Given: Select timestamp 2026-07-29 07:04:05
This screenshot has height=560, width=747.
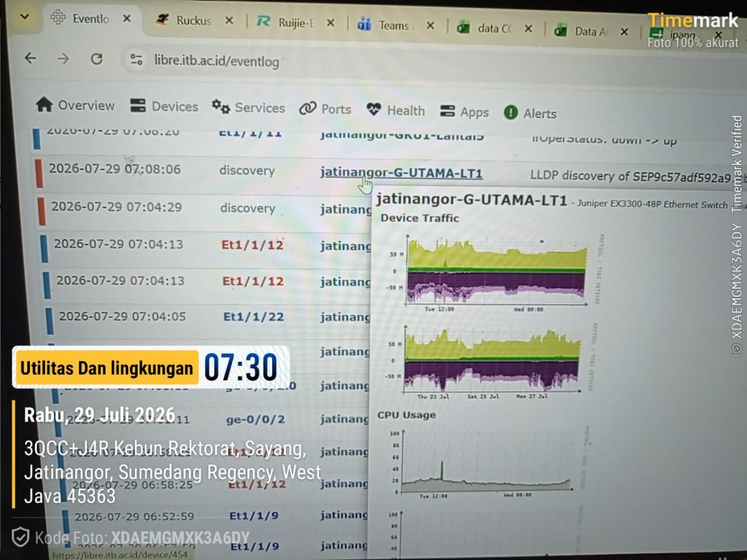Looking at the screenshot, I should coord(123,316).
